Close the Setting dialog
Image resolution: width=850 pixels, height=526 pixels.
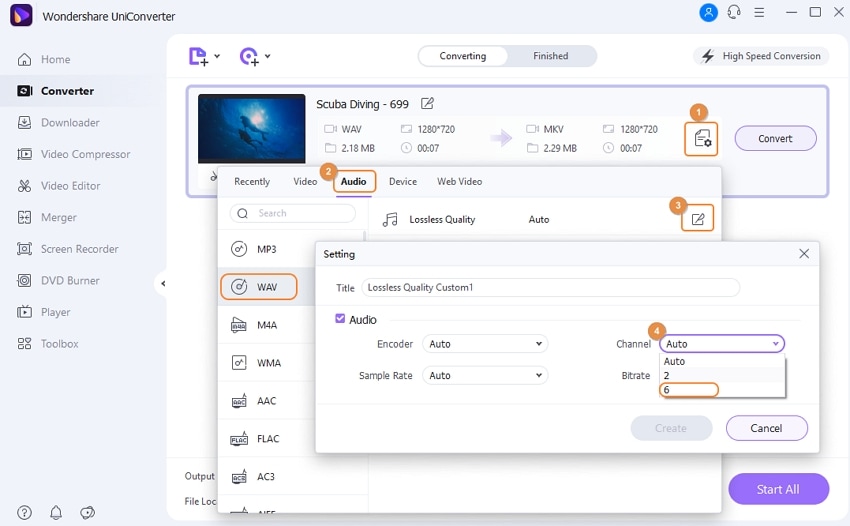click(x=804, y=254)
